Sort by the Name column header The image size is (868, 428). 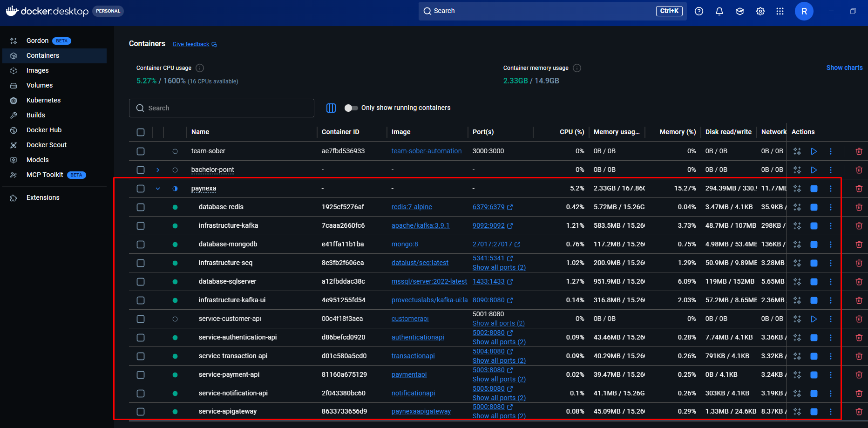click(200, 132)
